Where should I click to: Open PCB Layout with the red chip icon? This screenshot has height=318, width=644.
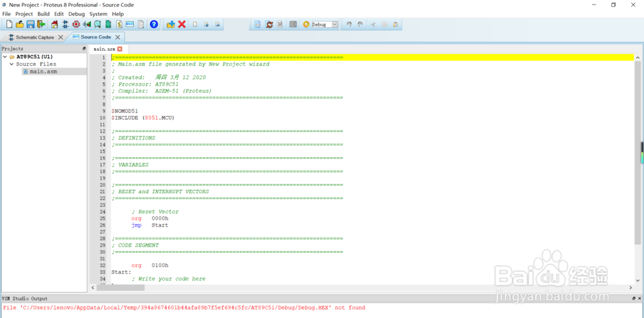76,24
